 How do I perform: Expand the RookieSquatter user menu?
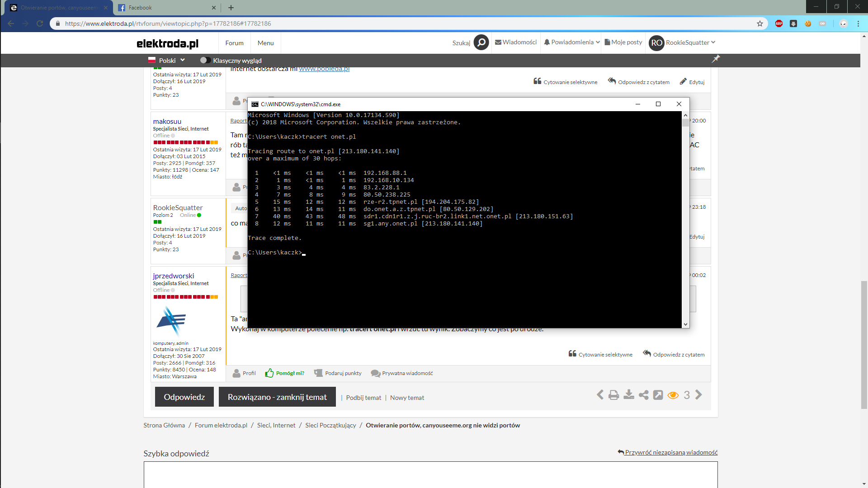click(x=682, y=42)
